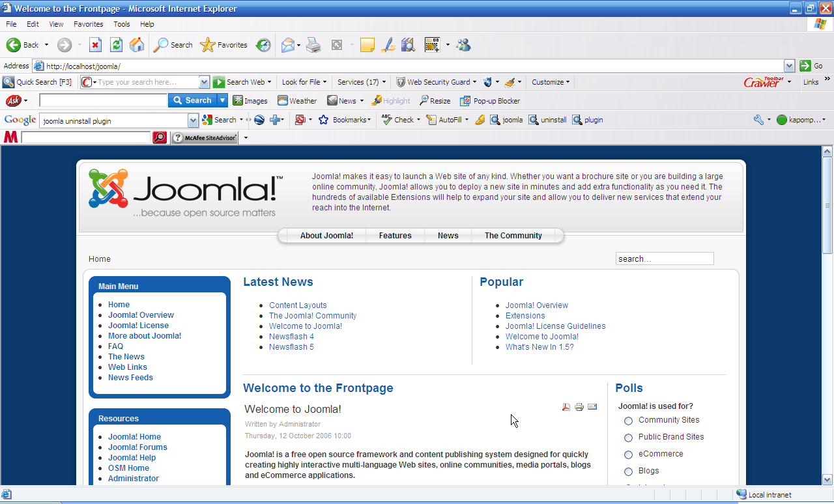834x504 pixels.
Task: Click the Joomla! logo image
Action: [186, 193]
